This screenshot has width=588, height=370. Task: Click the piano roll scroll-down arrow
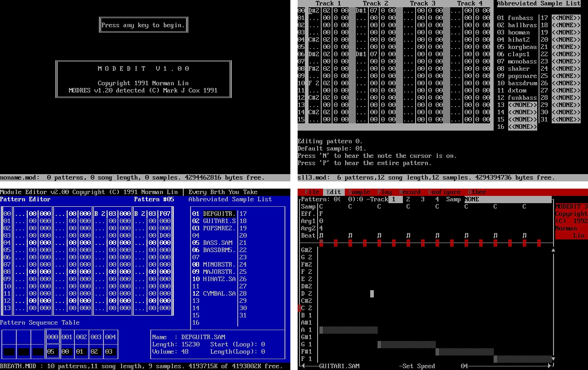[553, 359]
